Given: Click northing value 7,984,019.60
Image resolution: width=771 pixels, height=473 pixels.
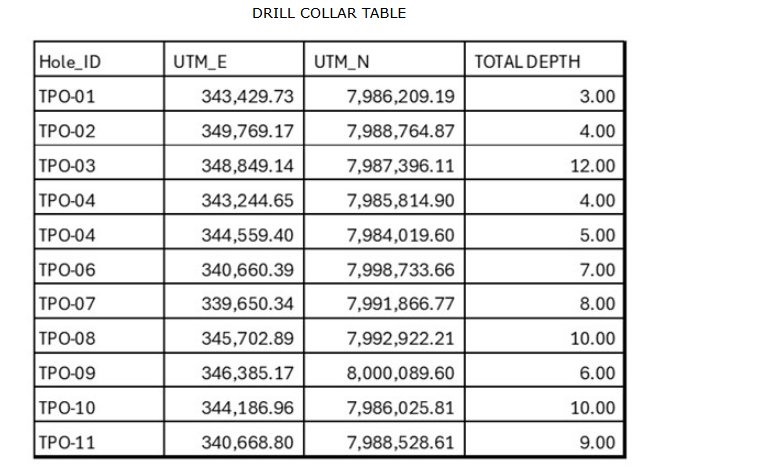Looking at the screenshot, I should tap(400, 235).
